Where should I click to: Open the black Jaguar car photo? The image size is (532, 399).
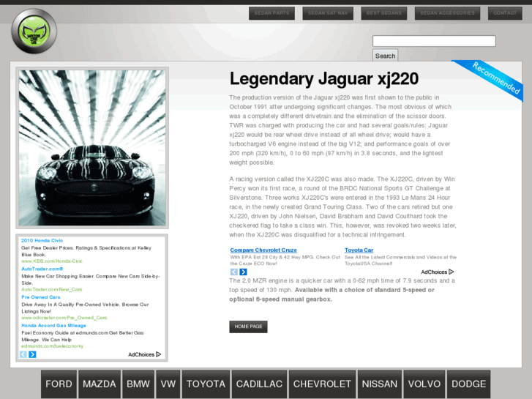tap(92, 148)
